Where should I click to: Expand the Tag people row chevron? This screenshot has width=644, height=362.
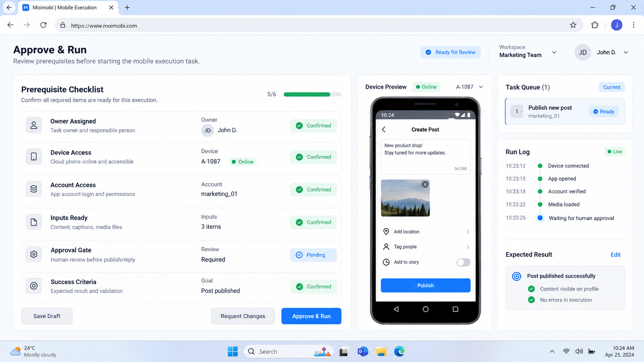(468, 247)
